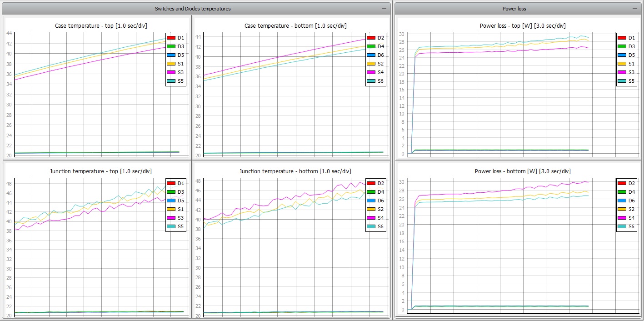This screenshot has height=321, width=644.
Task: Click green D4 swatch in Case temperature bottom legend
Action: point(370,46)
